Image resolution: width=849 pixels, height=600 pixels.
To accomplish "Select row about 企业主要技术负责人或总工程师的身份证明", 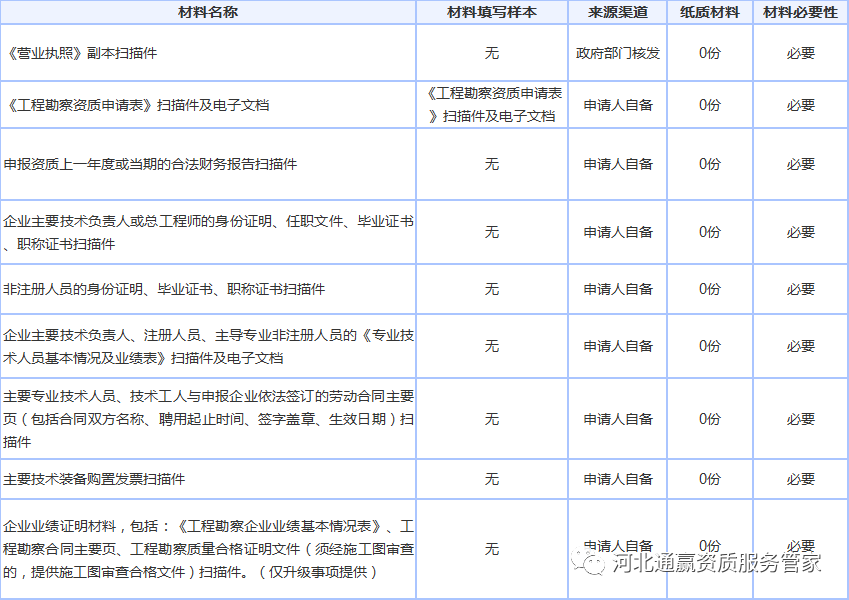I will click(208, 232).
